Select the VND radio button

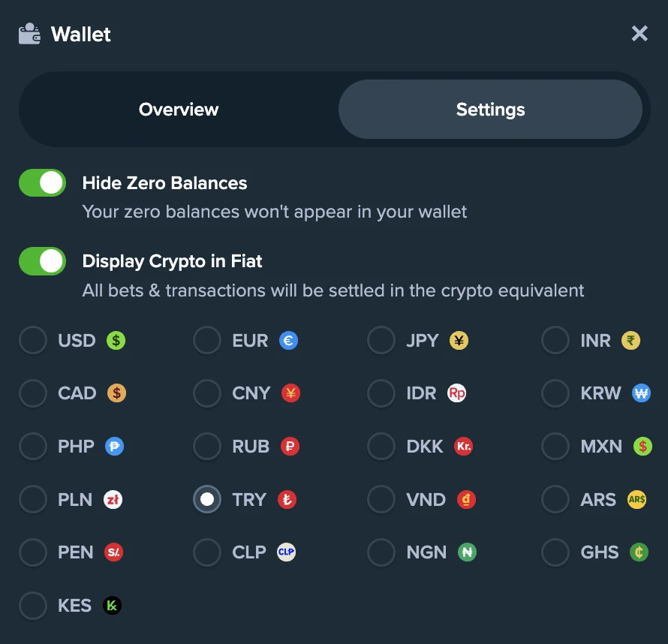[381, 499]
